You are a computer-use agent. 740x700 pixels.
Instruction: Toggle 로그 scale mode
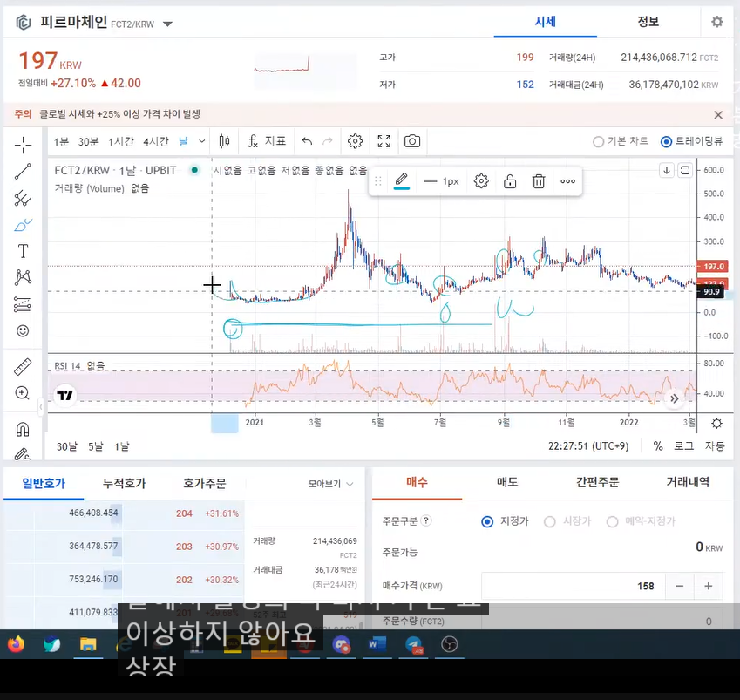point(683,446)
